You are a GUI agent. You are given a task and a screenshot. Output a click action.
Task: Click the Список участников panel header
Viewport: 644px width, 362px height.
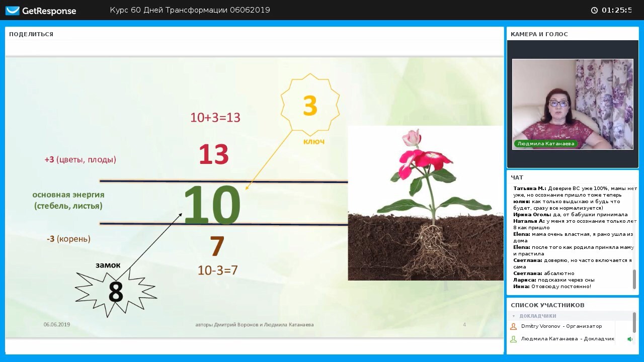[x=547, y=305]
